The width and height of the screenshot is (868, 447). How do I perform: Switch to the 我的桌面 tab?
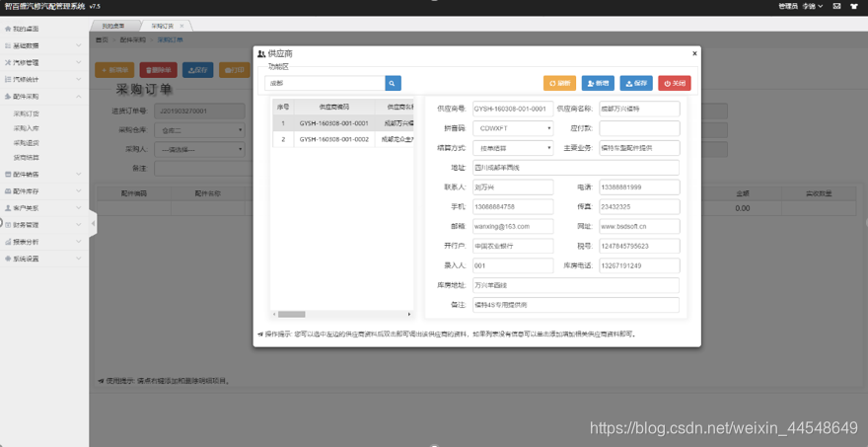coord(114,26)
